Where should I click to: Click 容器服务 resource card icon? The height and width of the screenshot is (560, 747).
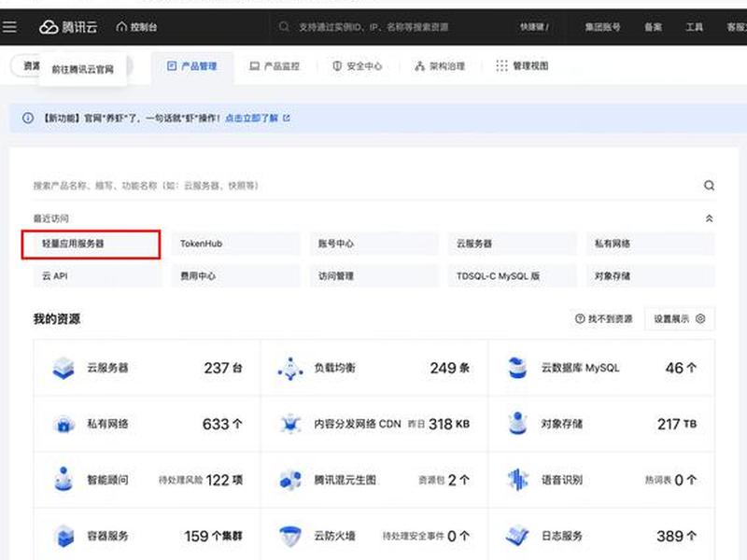tap(63, 536)
